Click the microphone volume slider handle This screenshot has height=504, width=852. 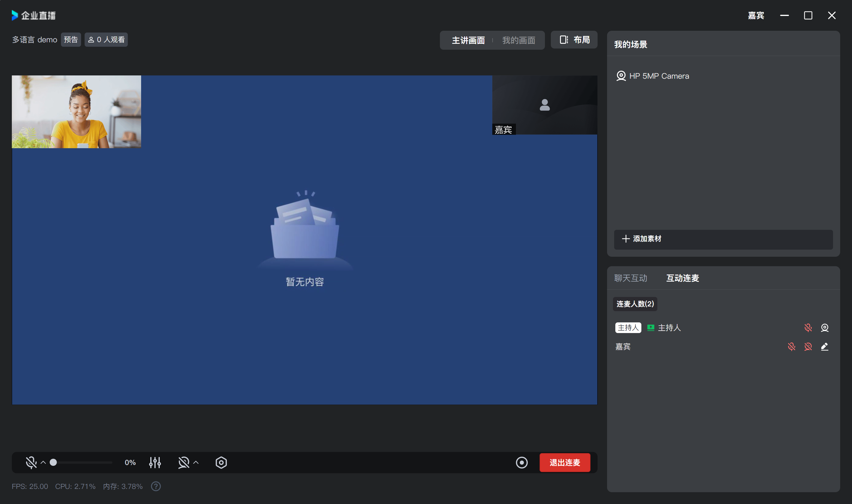pos(53,462)
